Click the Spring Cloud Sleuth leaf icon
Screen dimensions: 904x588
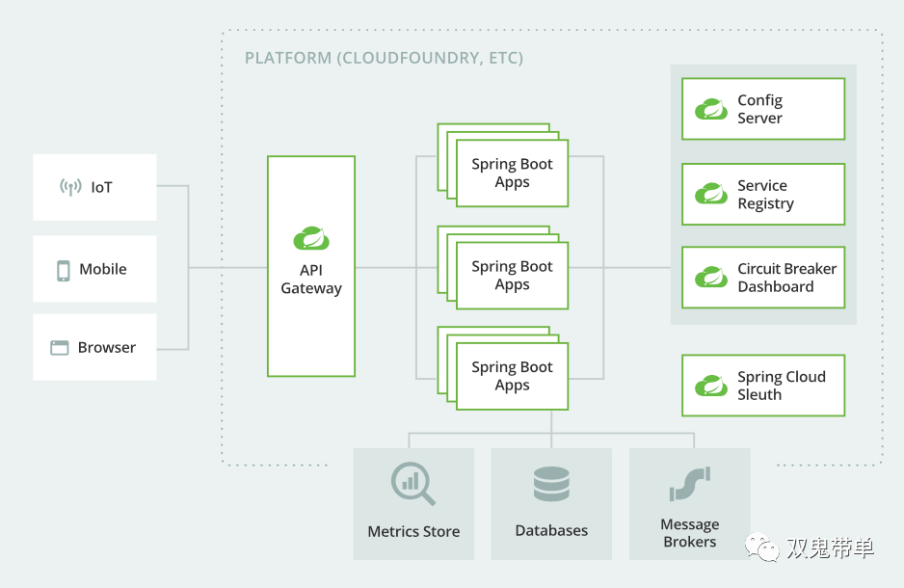coord(709,385)
